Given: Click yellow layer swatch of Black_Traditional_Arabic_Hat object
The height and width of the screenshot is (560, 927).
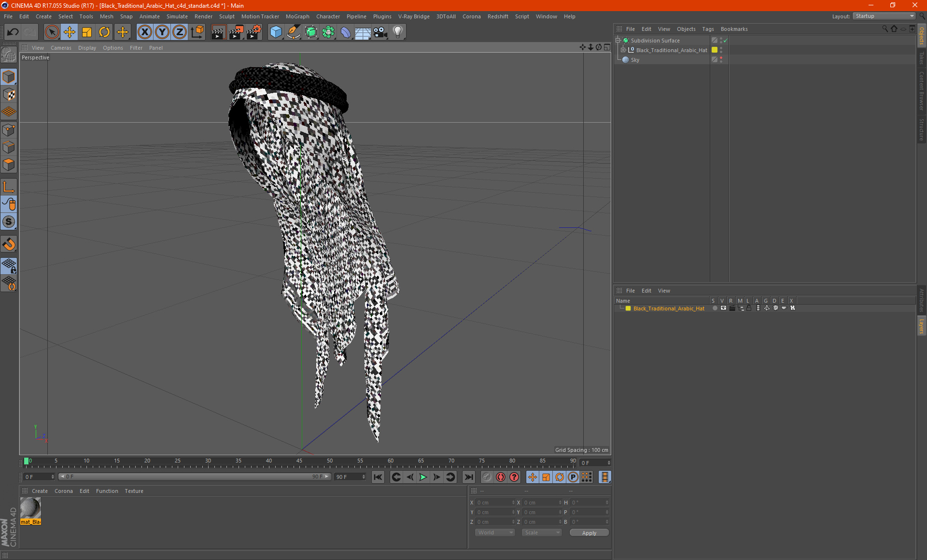Looking at the screenshot, I should click(715, 50).
